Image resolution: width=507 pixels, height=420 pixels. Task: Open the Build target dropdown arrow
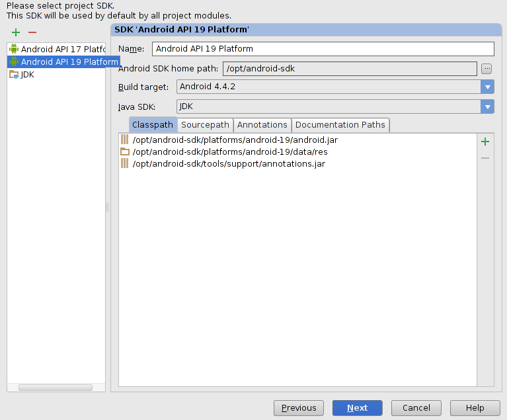(x=487, y=87)
